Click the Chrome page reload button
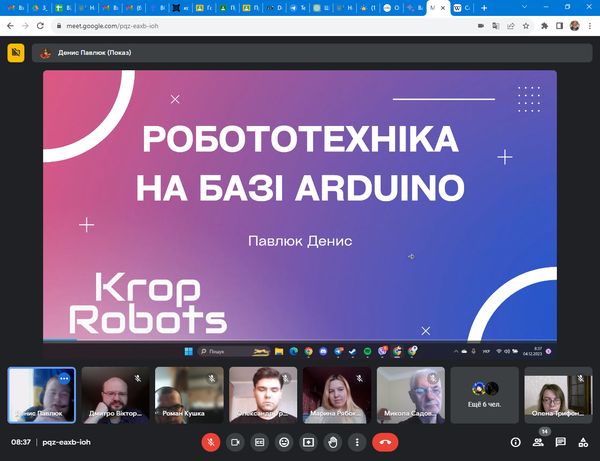 click(39, 25)
